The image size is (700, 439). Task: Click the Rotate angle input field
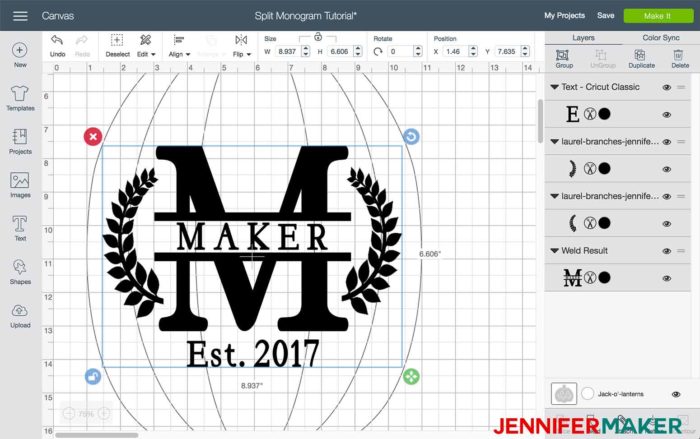400,51
